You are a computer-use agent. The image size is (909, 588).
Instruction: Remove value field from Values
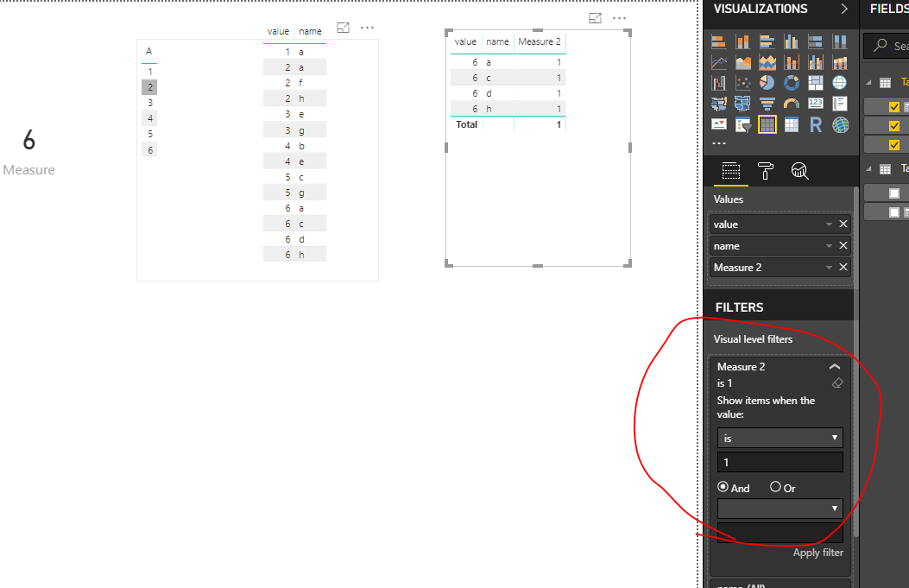click(x=843, y=224)
